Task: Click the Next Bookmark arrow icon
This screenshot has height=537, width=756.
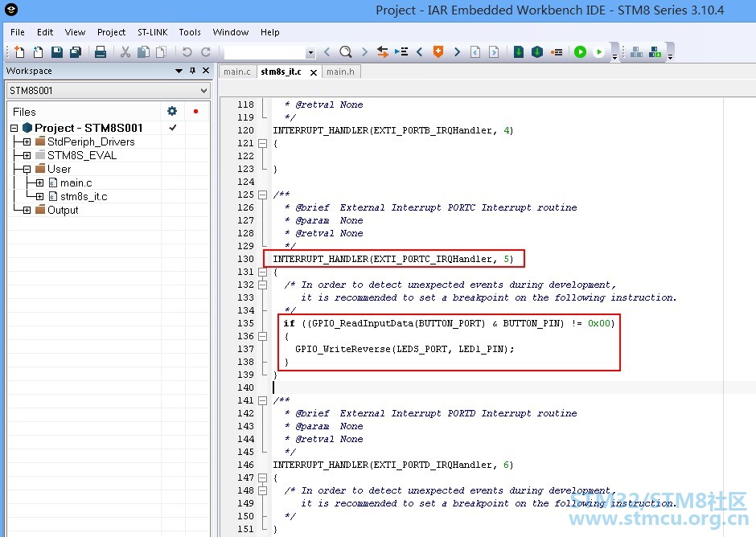Action: tap(457, 51)
